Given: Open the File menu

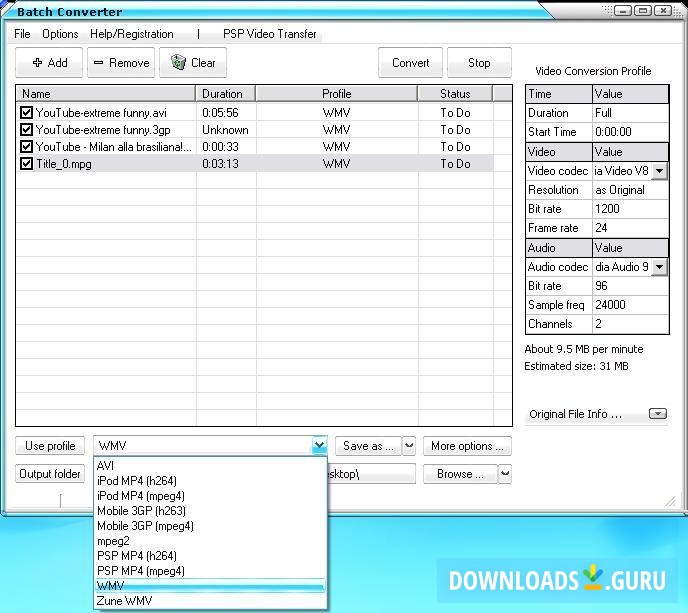Looking at the screenshot, I should [22, 34].
